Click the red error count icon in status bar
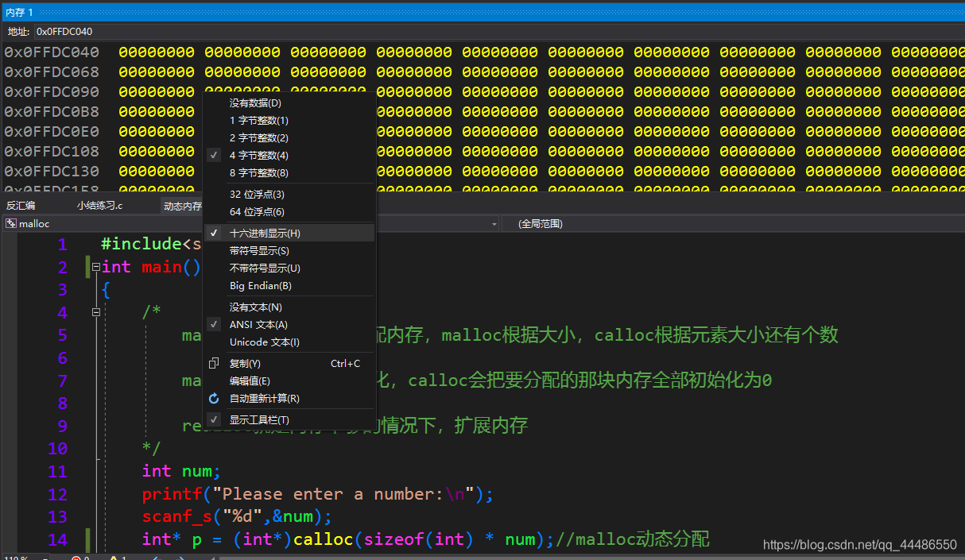 point(77,557)
